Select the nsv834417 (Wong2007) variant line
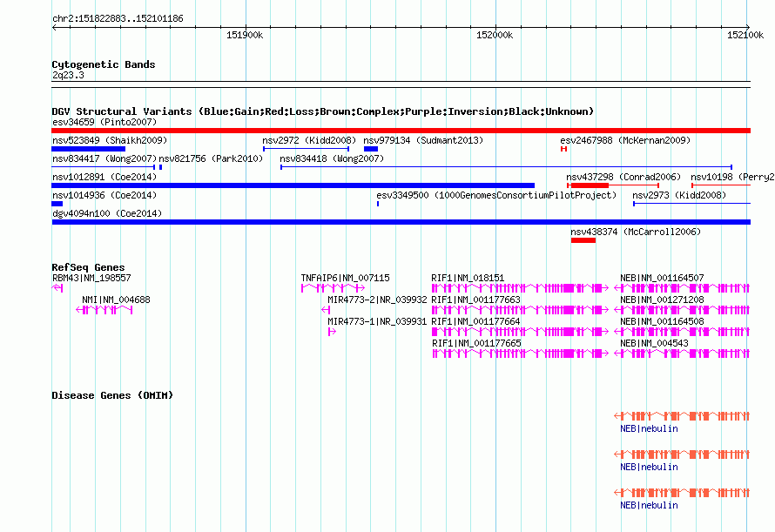Screen dimensions: 775x532 (x=104, y=167)
